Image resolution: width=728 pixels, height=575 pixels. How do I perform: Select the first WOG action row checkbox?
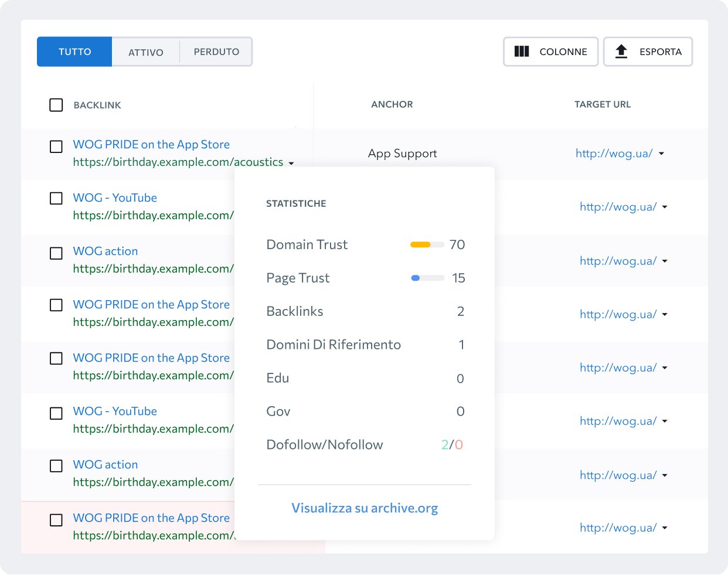pyautogui.click(x=56, y=253)
